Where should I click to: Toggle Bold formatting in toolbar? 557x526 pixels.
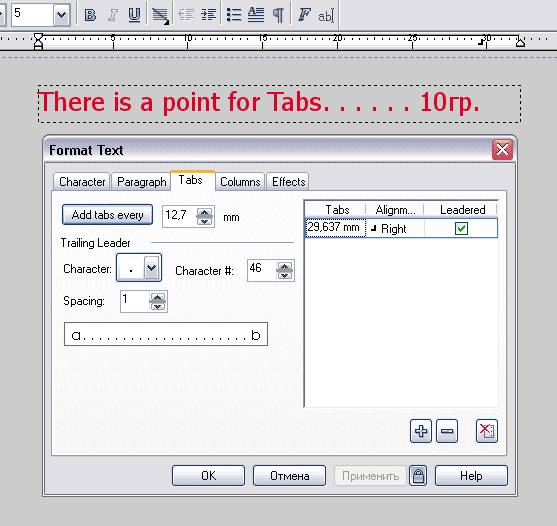coord(90,15)
